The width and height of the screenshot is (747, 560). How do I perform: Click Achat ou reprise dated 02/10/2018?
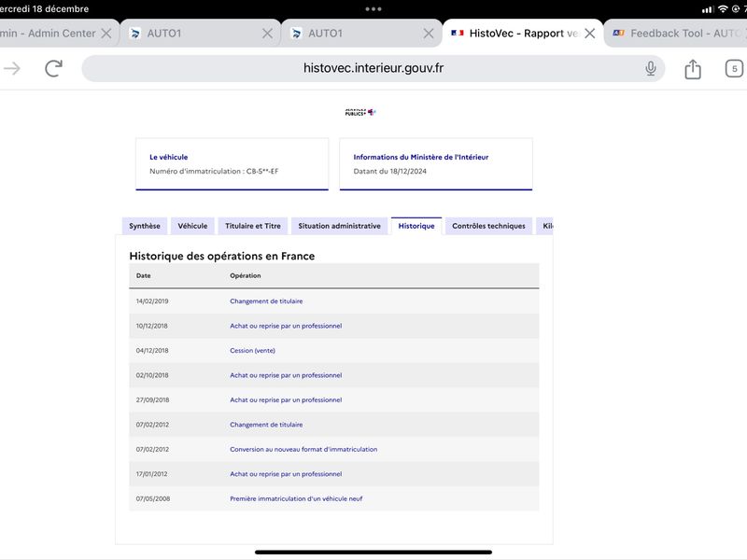tap(286, 376)
